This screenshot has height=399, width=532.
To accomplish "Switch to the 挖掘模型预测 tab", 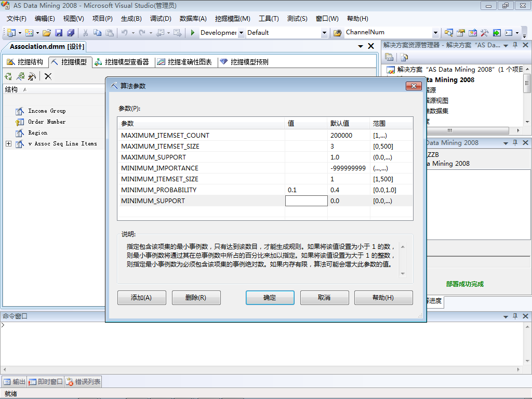I will pos(244,62).
